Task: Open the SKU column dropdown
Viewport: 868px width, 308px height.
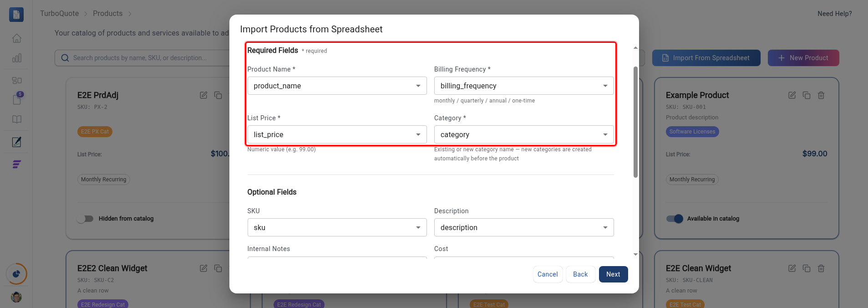Action: click(x=337, y=227)
